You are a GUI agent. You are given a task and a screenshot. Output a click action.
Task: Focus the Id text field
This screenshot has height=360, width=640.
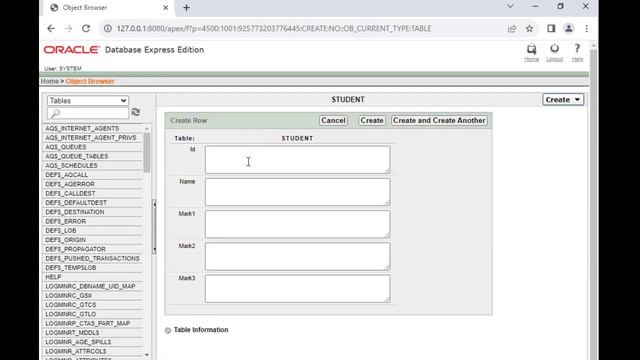298,160
